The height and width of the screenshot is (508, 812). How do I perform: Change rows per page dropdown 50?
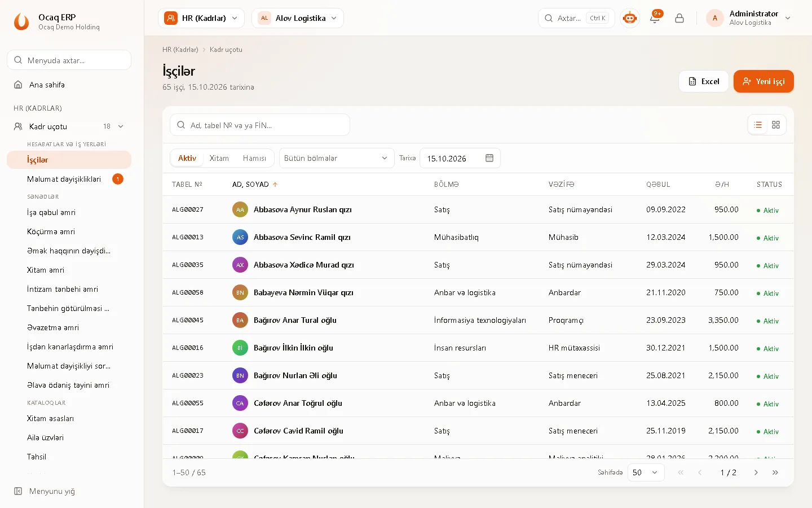click(646, 472)
